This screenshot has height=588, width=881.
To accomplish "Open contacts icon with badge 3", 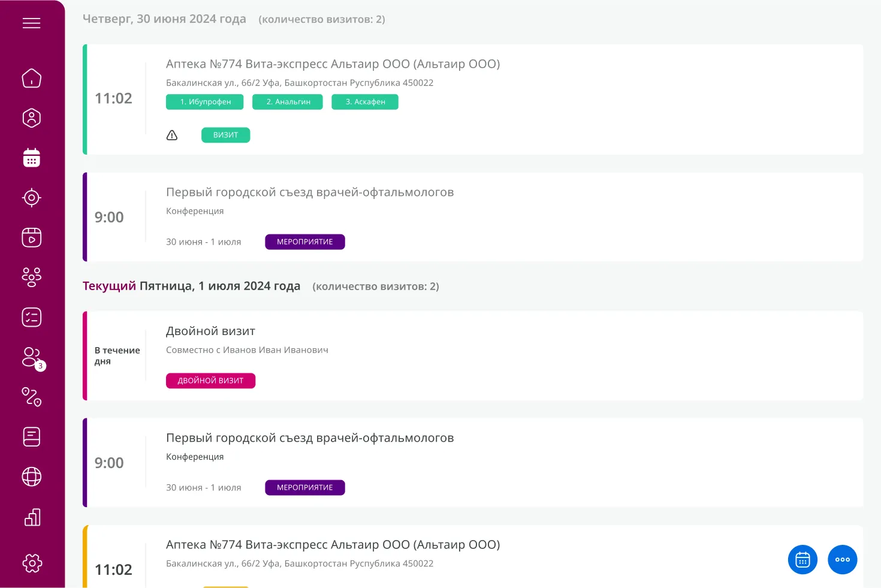I will coord(31,357).
